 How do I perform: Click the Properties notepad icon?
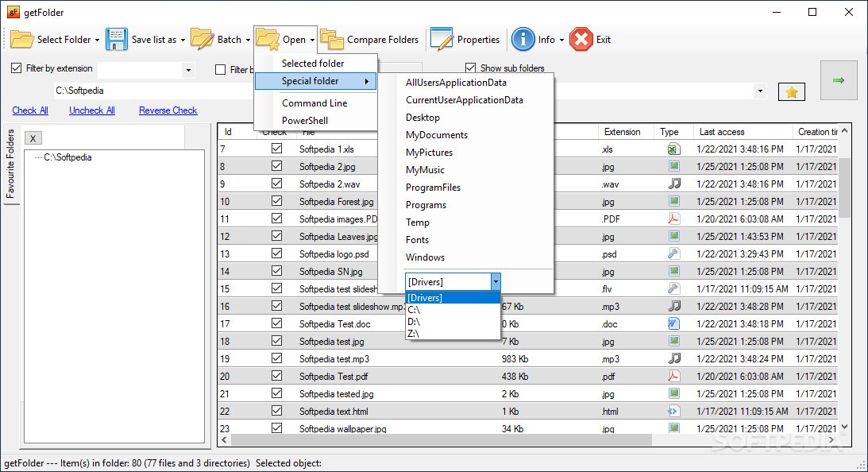coord(442,40)
